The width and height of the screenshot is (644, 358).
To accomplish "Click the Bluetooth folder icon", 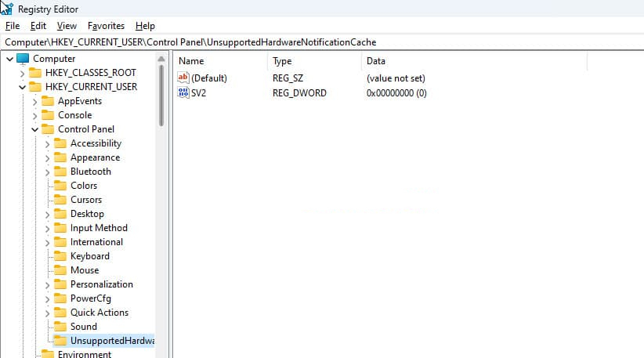I will (x=60, y=172).
